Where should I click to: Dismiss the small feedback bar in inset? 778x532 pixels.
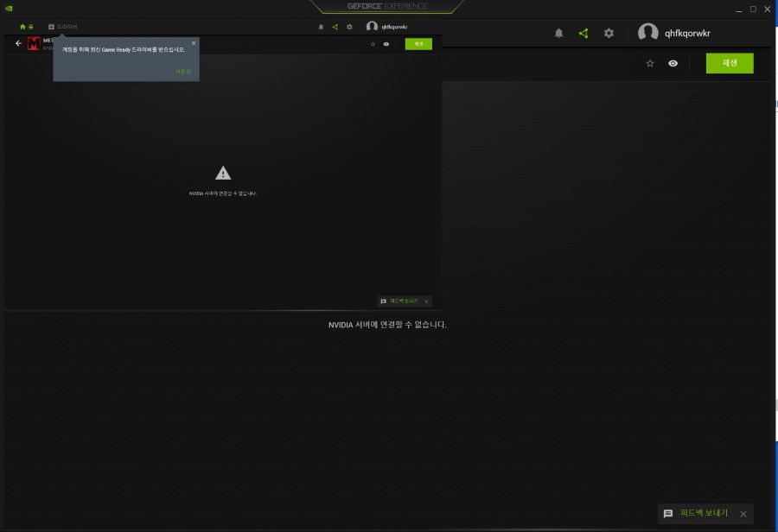click(x=426, y=301)
